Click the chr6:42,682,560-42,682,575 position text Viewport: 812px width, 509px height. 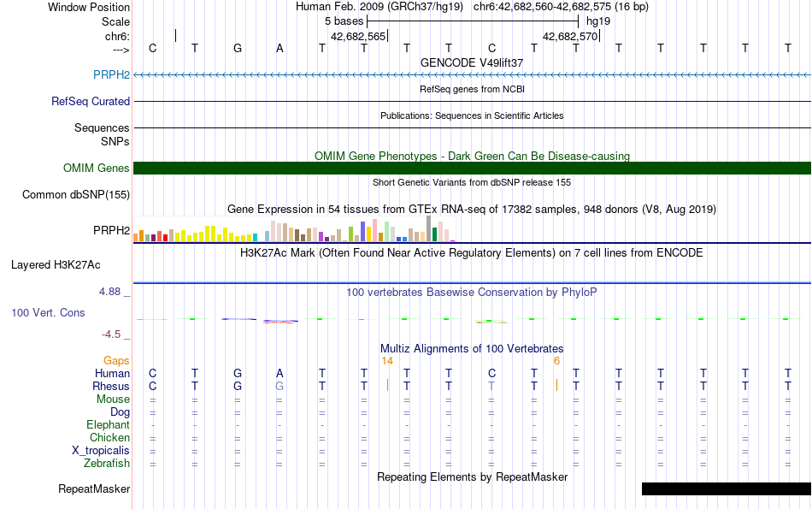(x=561, y=7)
